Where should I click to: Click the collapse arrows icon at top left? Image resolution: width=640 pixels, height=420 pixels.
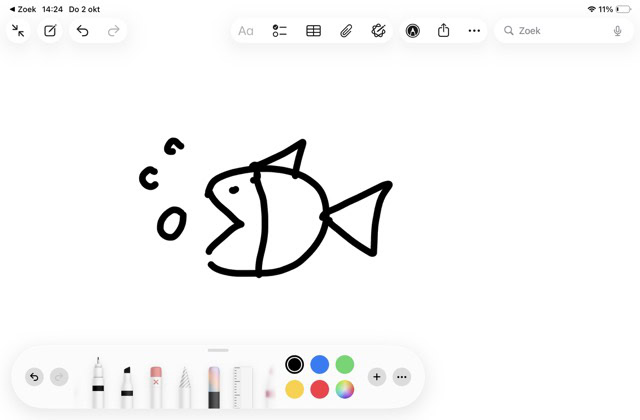[18, 31]
